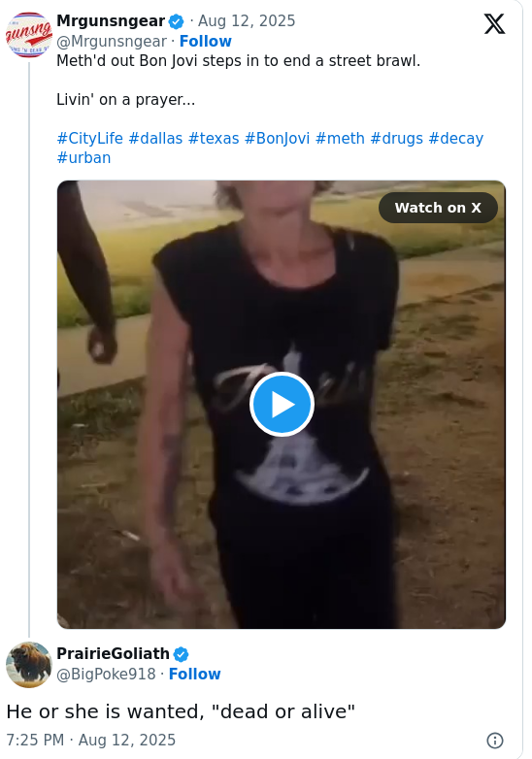Screen dimensions: 532x759
Task: Open PrairieGoliath bison avatar
Action: (28, 665)
